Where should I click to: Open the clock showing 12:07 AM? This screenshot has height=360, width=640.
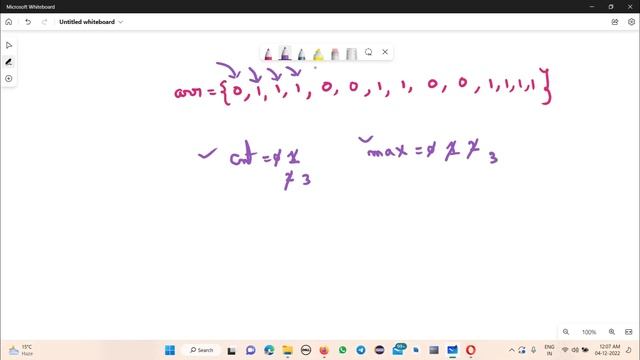[x=608, y=350]
